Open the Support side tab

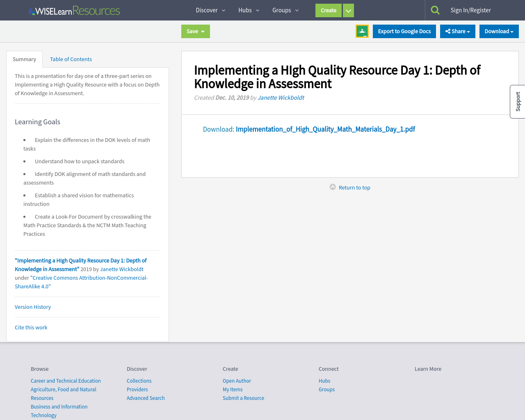pos(518,102)
